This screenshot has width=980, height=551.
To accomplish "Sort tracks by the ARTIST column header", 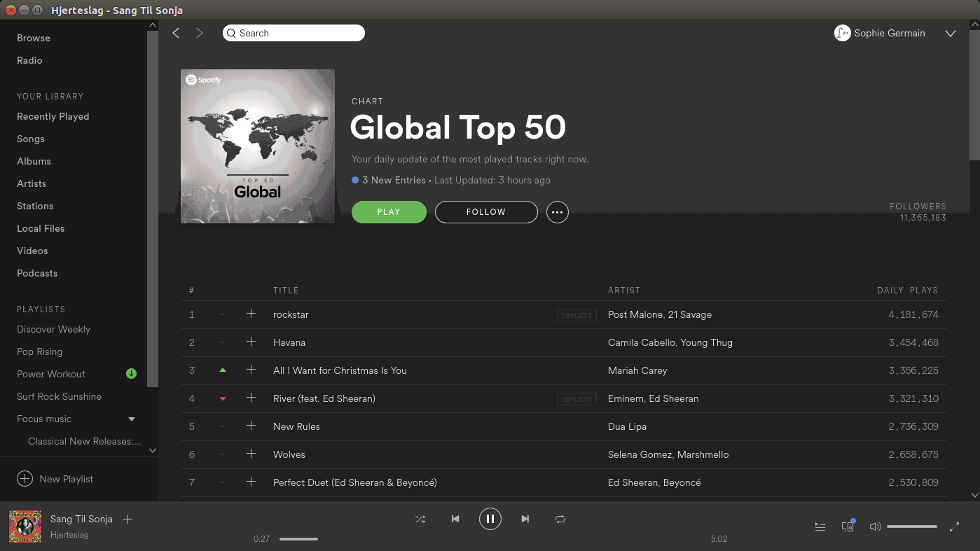I will [624, 290].
